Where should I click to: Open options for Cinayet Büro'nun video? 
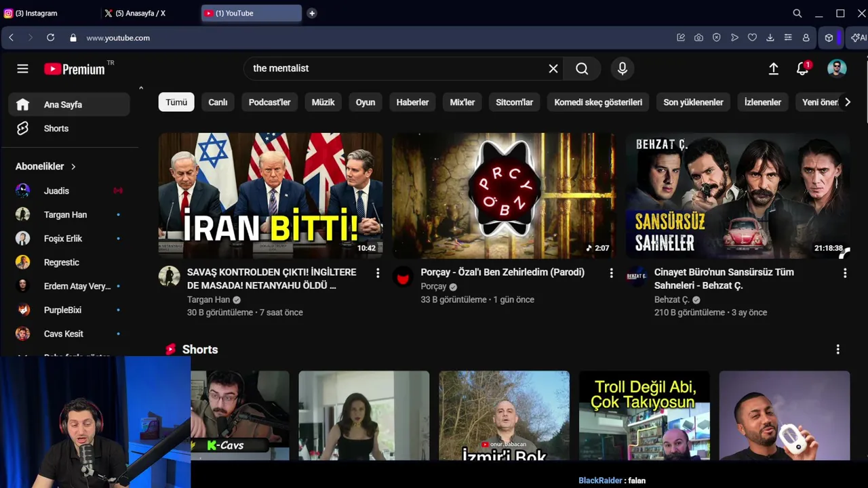tap(845, 272)
